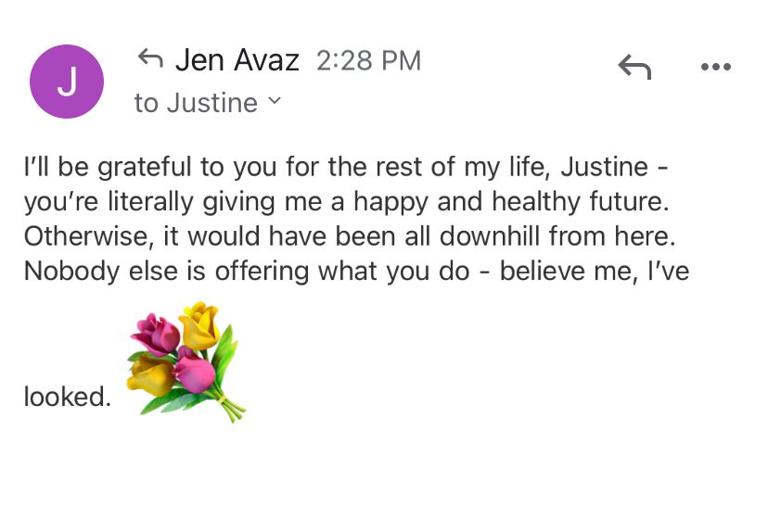Tap the purple "J" sender avatar
Viewport: 768px width, 532px height.
tap(67, 82)
